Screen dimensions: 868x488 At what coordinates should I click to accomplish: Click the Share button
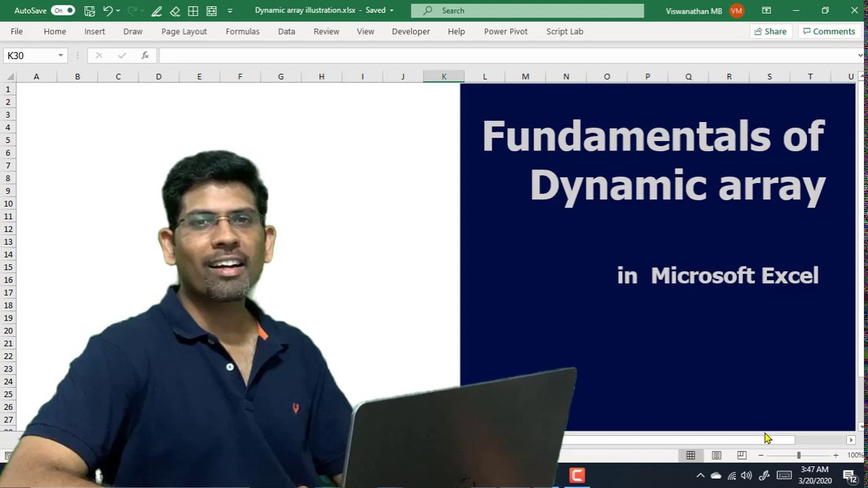coord(770,31)
